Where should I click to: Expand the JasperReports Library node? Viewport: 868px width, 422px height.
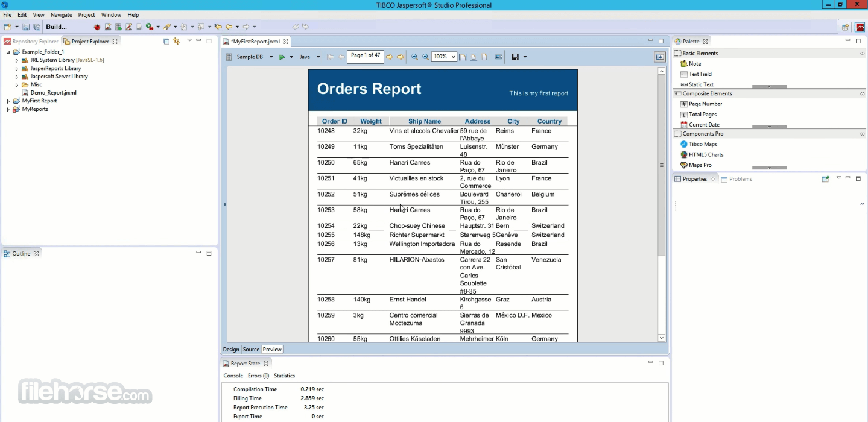[x=17, y=69]
